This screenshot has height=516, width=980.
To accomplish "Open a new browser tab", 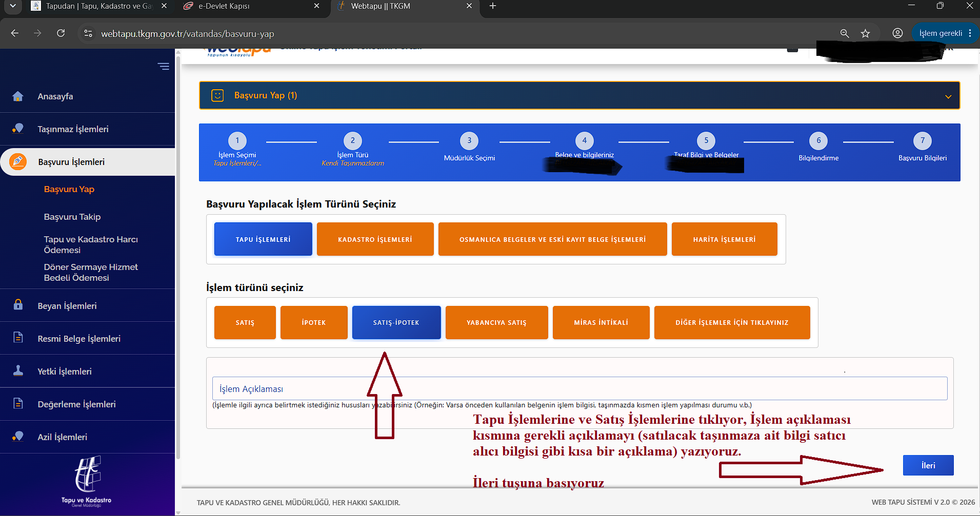I will point(493,6).
